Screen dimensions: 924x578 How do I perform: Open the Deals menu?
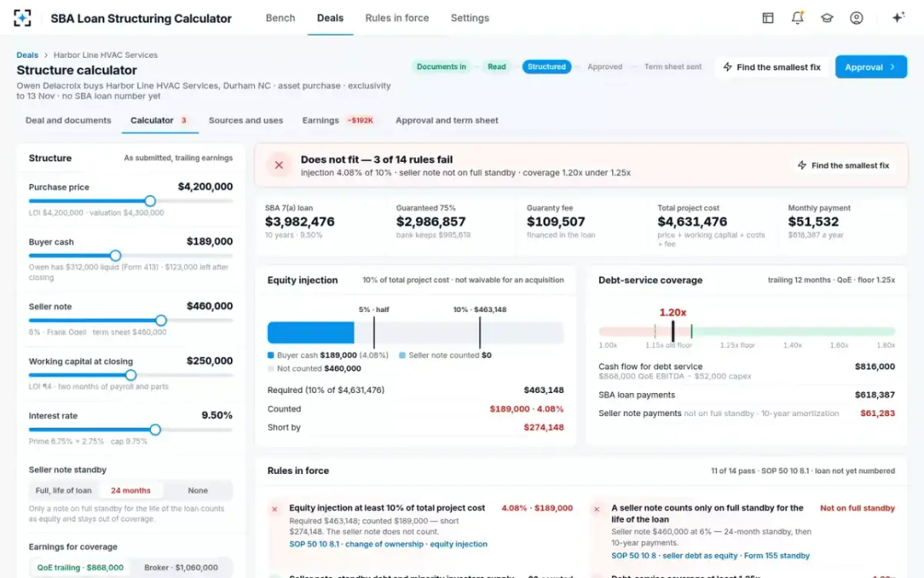[x=330, y=18]
